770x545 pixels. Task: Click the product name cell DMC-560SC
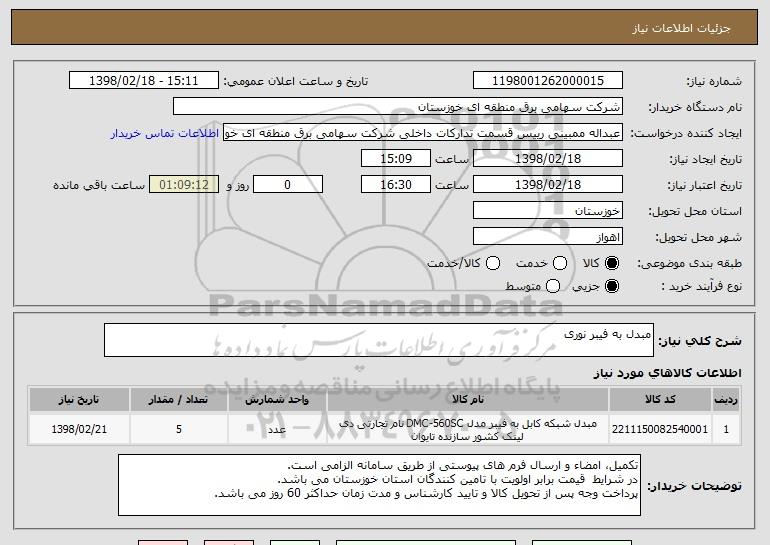[x=468, y=430]
